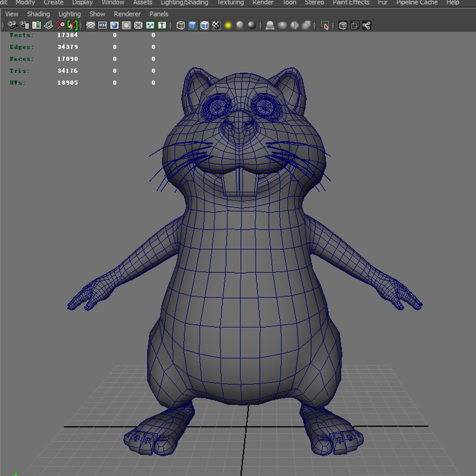Open the Display menu

82,3
